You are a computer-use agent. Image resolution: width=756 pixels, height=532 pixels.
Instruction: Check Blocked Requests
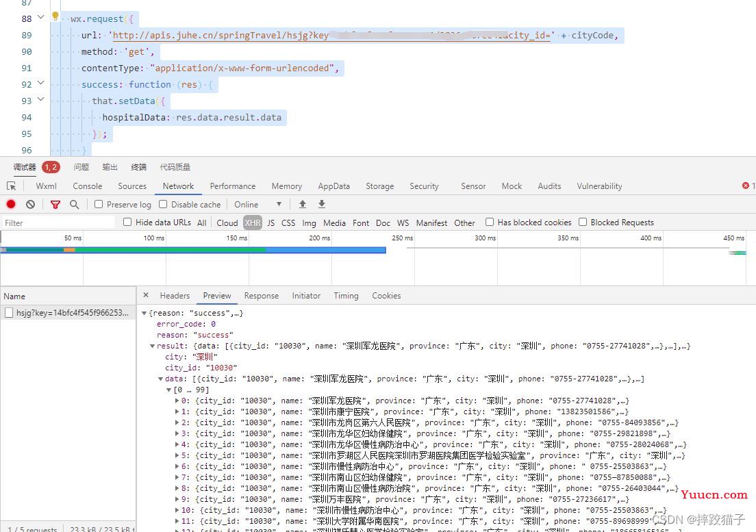point(583,222)
